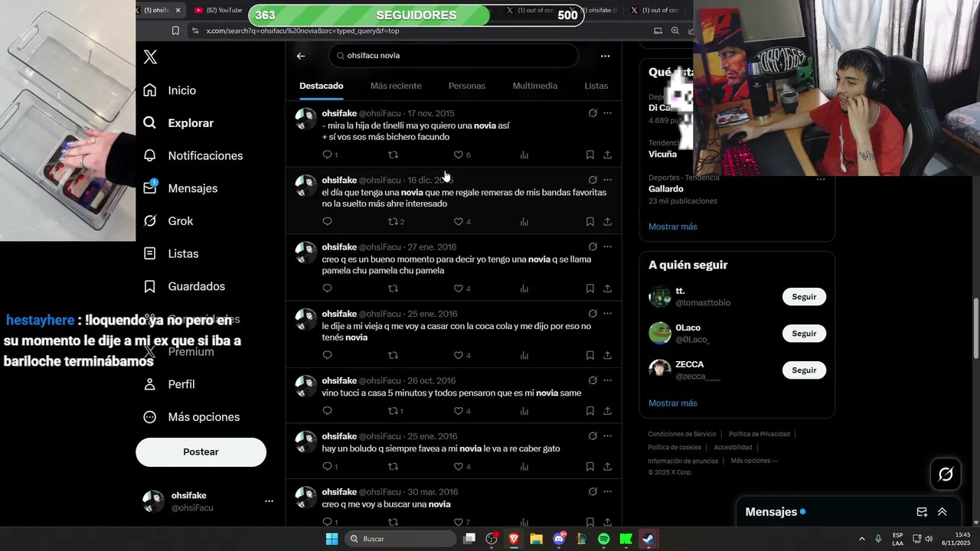Select the Destacado tab

pos(321,86)
